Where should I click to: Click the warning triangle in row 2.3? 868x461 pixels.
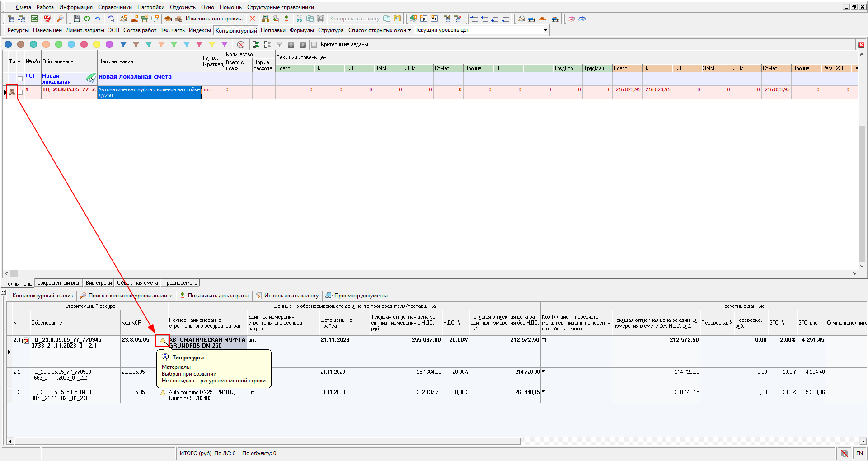click(163, 393)
